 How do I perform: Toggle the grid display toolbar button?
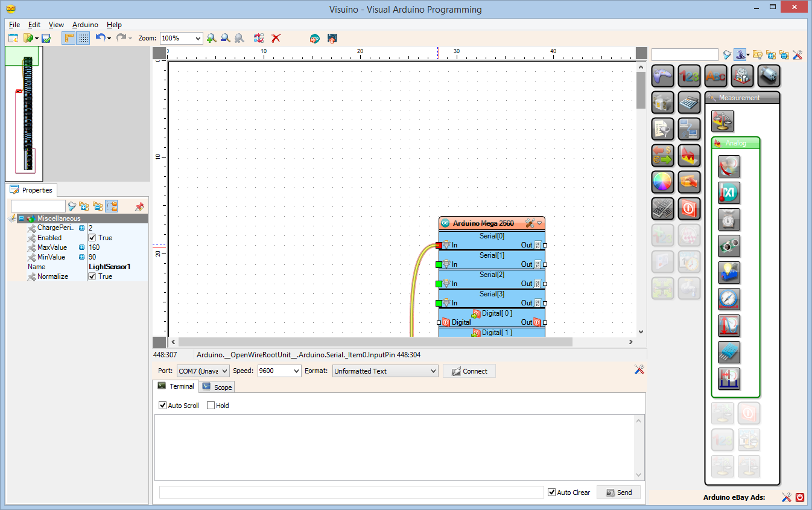click(83, 38)
